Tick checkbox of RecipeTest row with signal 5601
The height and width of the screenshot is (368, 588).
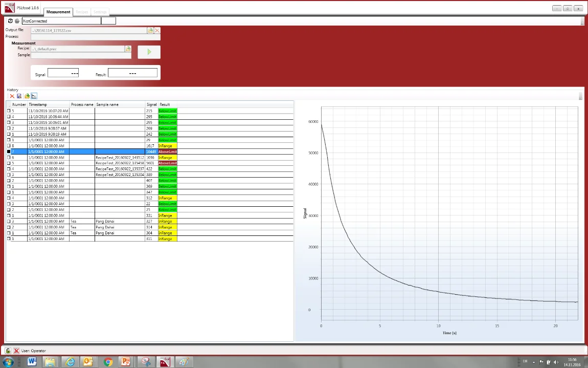pos(9,163)
